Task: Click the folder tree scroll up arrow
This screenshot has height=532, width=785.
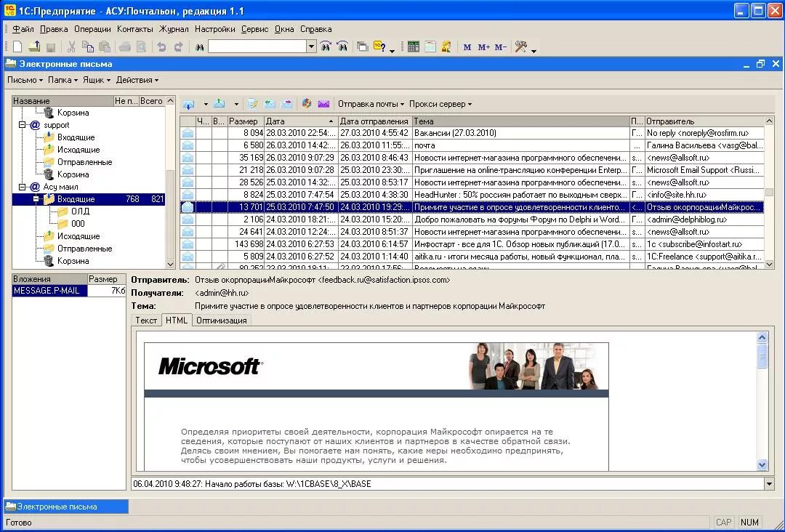Action: click(x=170, y=100)
